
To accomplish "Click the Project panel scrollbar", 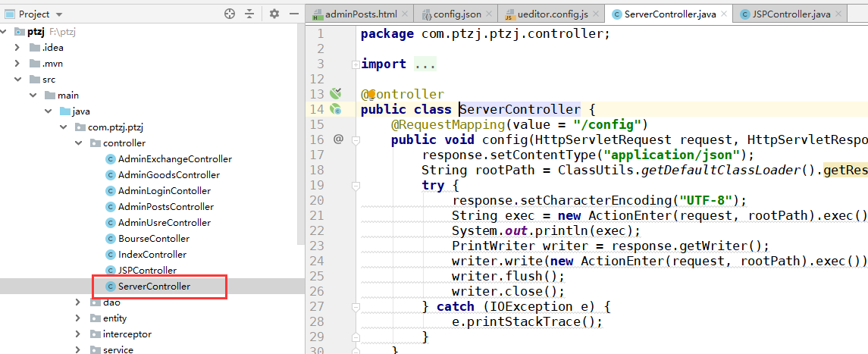I will tap(301, 136).
